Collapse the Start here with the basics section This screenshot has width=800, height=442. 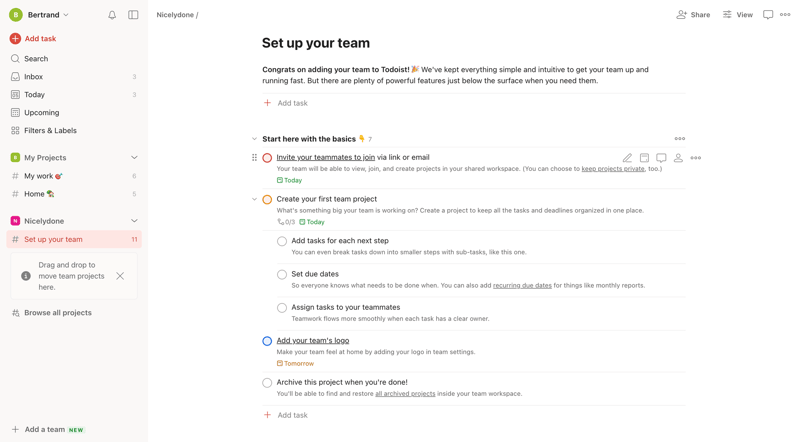(x=254, y=139)
